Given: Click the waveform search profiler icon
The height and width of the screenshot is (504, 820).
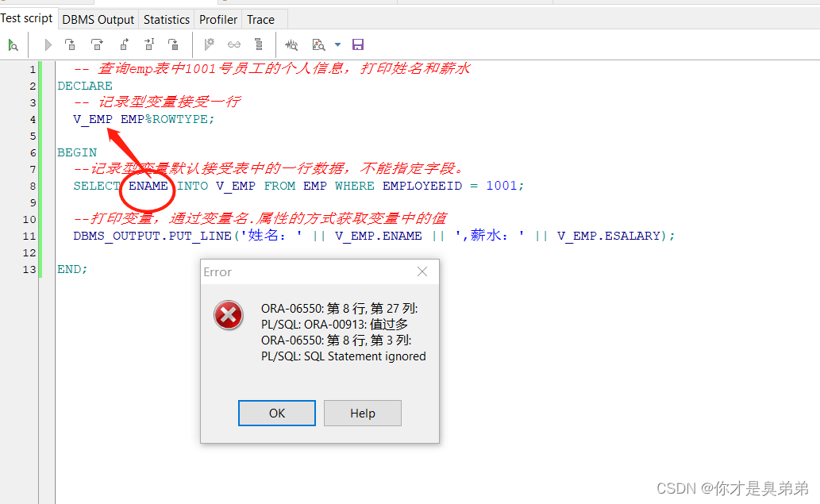Looking at the screenshot, I should tap(292, 45).
